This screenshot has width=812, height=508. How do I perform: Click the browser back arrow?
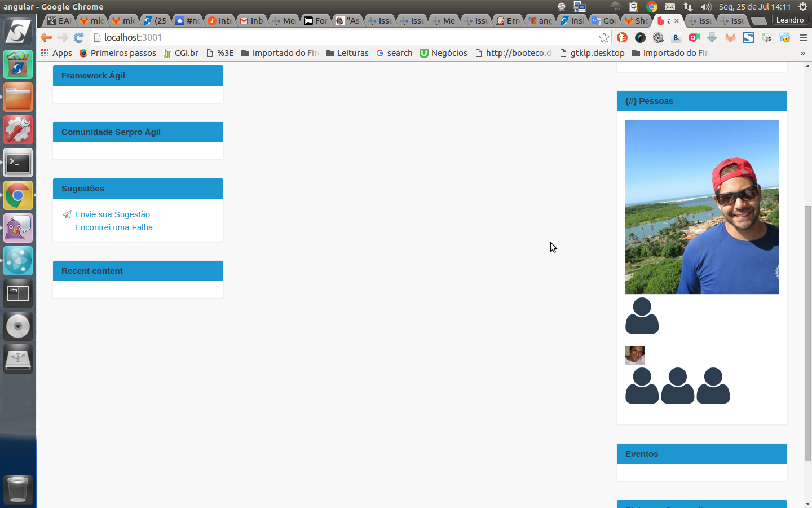point(46,37)
